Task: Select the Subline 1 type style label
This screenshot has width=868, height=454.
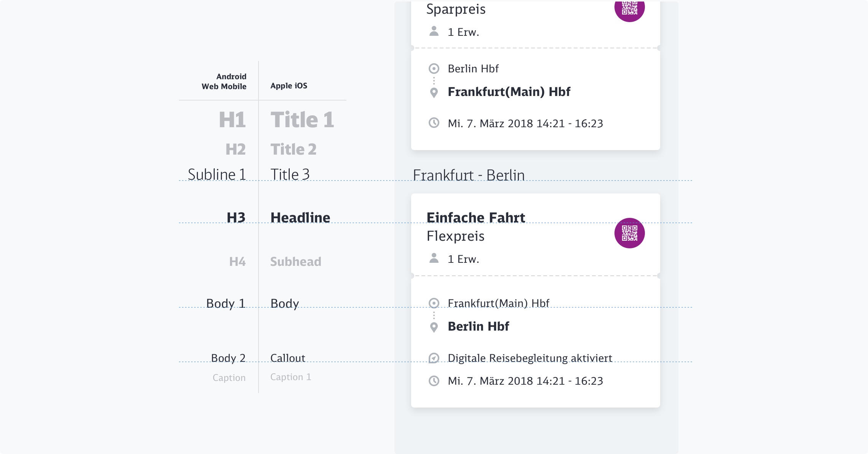Action: point(217,174)
